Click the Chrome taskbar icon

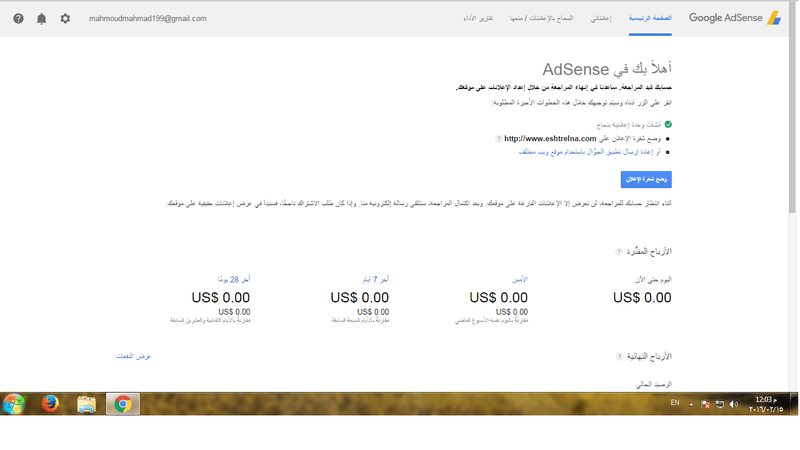[122, 404]
